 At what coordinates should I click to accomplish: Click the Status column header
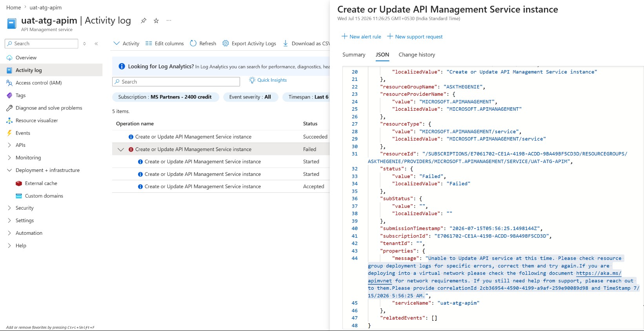[310, 124]
